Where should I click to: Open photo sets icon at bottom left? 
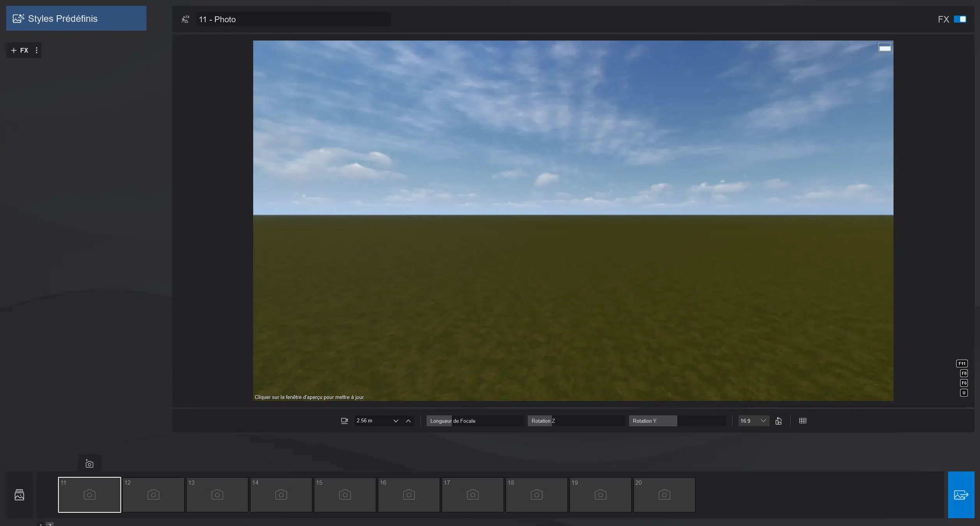[x=19, y=495]
